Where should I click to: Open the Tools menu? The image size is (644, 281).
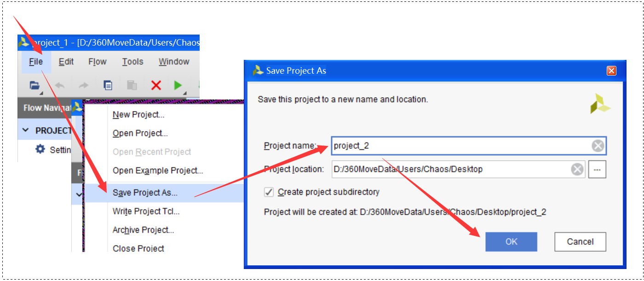pos(132,62)
